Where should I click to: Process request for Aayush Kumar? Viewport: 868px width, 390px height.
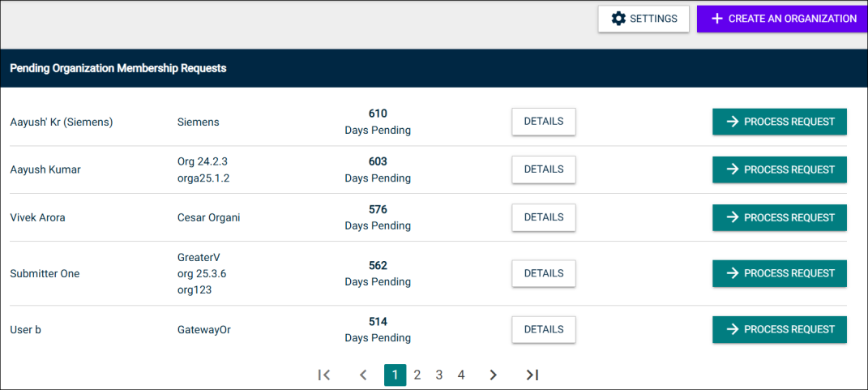779,169
